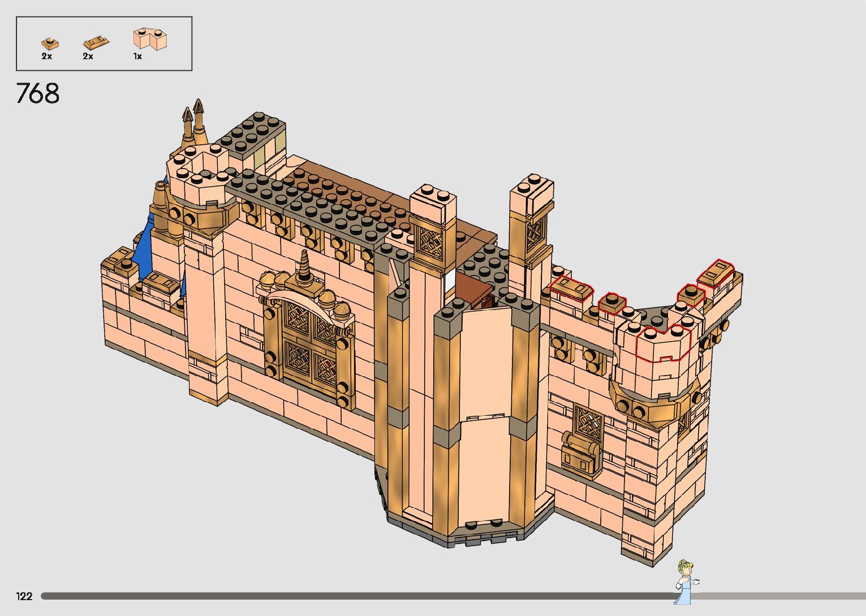Select the grooved tile part icon

pos(96,42)
